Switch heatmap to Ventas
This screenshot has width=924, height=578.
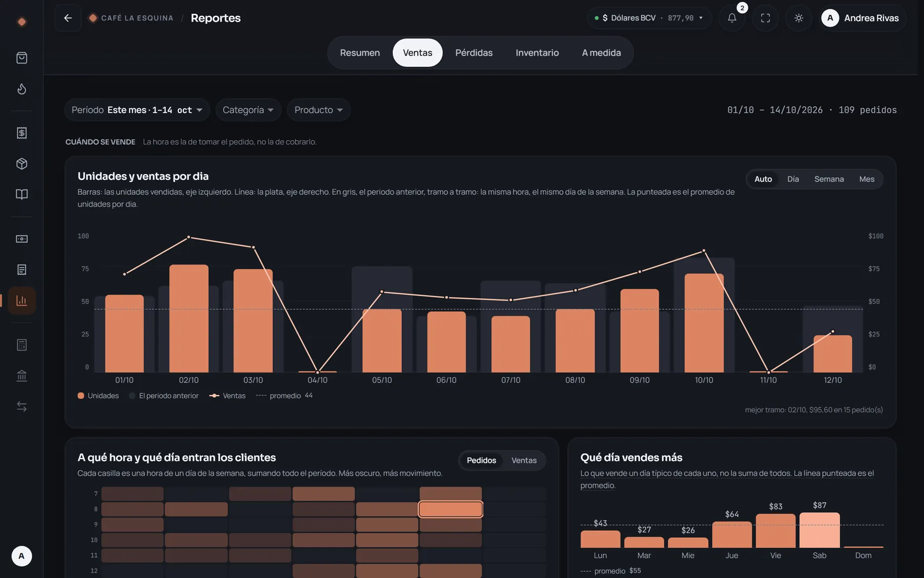pyautogui.click(x=524, y=460)
